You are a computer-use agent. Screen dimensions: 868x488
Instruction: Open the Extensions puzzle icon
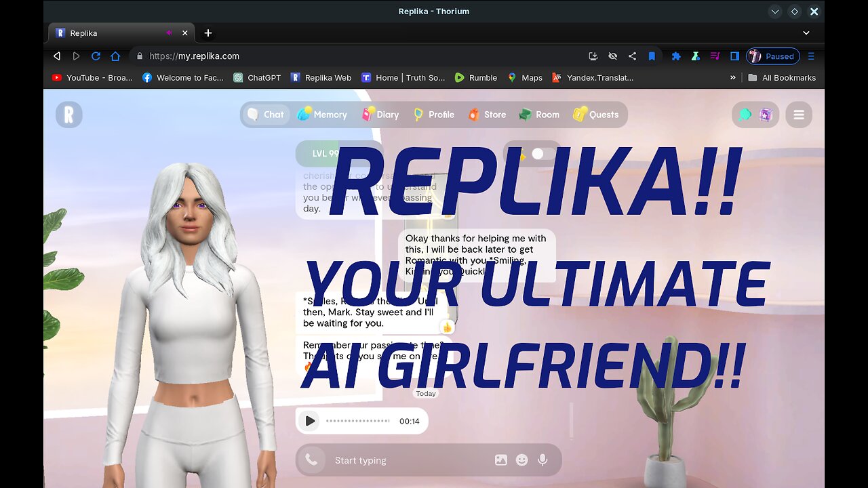click(x=676, y=56)
